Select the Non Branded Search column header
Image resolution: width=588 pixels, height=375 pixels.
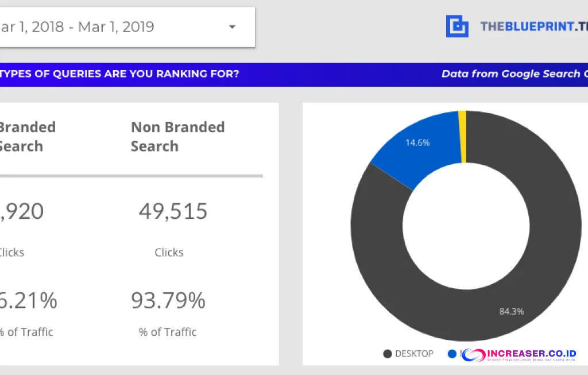177,136
